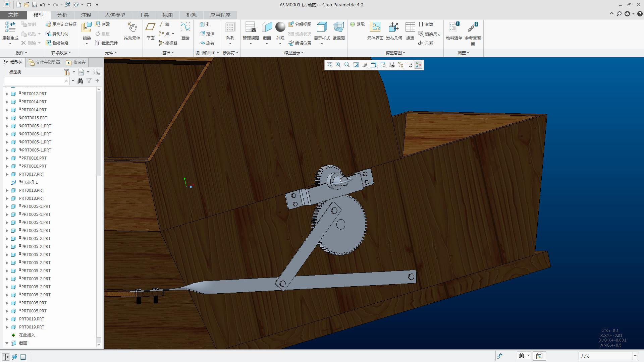Screen dimensions: 644x362
Task: Click the Section (截面) icon
Action: 267,27
